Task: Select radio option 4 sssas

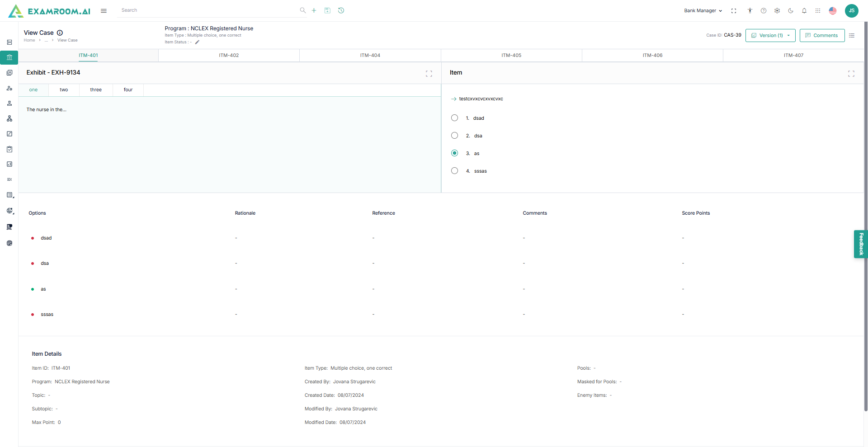Action: tap(454, 171)
